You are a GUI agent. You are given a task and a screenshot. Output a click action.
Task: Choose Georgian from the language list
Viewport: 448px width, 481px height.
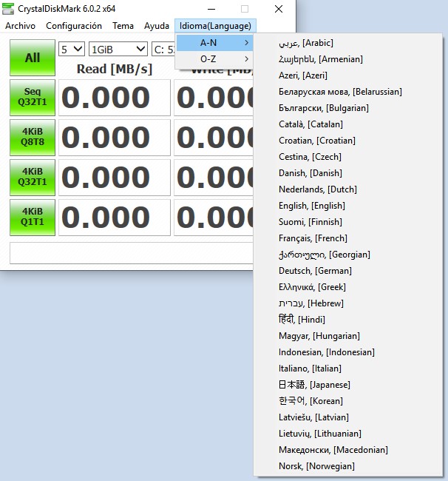tap(348, 255)
